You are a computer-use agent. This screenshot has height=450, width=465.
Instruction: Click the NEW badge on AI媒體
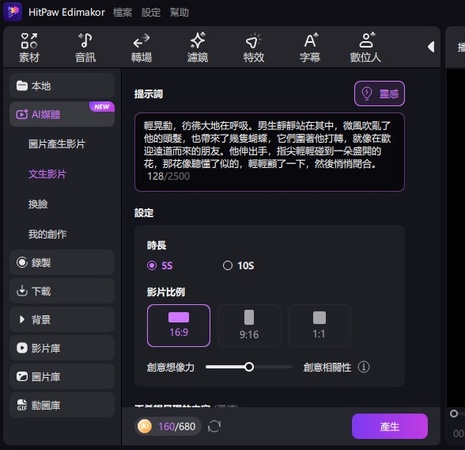[102, 107]
